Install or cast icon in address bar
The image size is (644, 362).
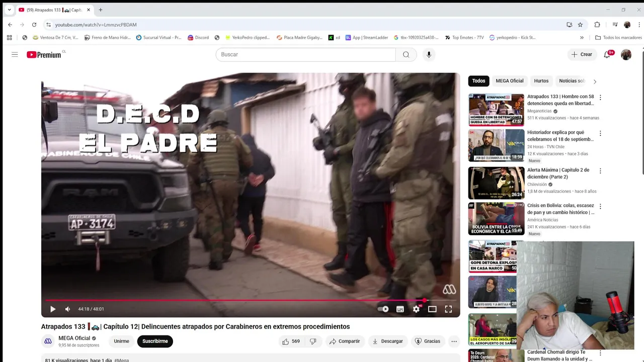(x=569, y=25)
